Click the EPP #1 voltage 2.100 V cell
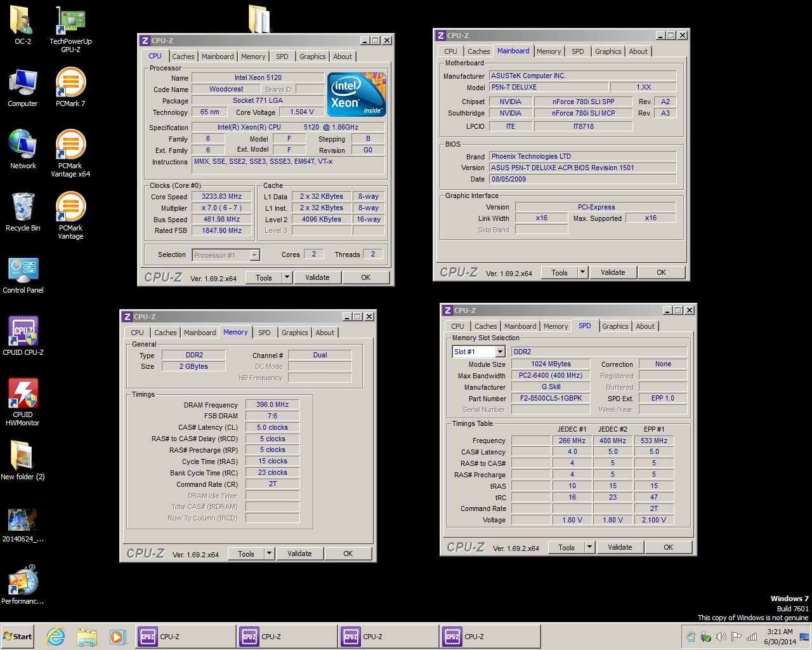 (654, 520)
